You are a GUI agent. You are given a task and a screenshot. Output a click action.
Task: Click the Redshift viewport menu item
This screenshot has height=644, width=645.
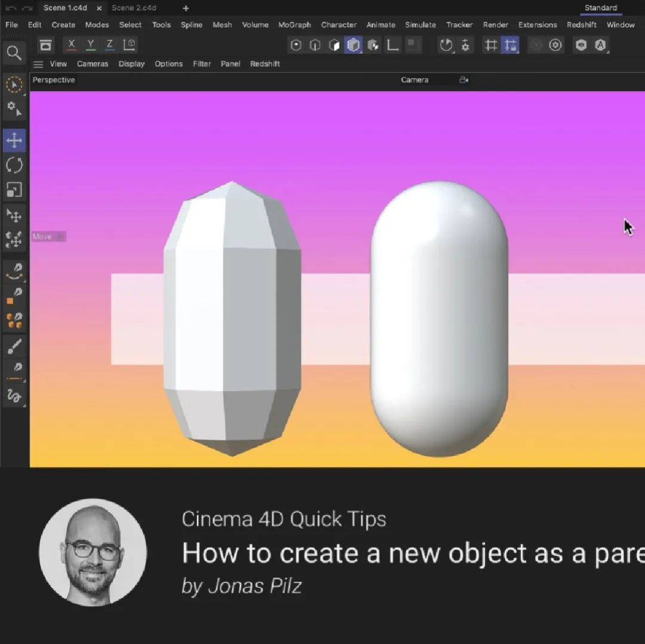click(x=265, y=64)
